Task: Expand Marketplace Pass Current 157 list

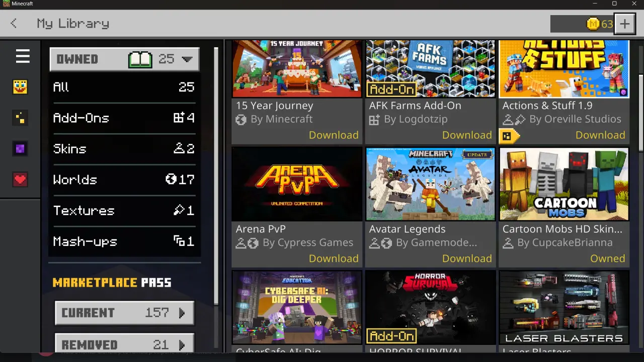Action: coord(124,313)
